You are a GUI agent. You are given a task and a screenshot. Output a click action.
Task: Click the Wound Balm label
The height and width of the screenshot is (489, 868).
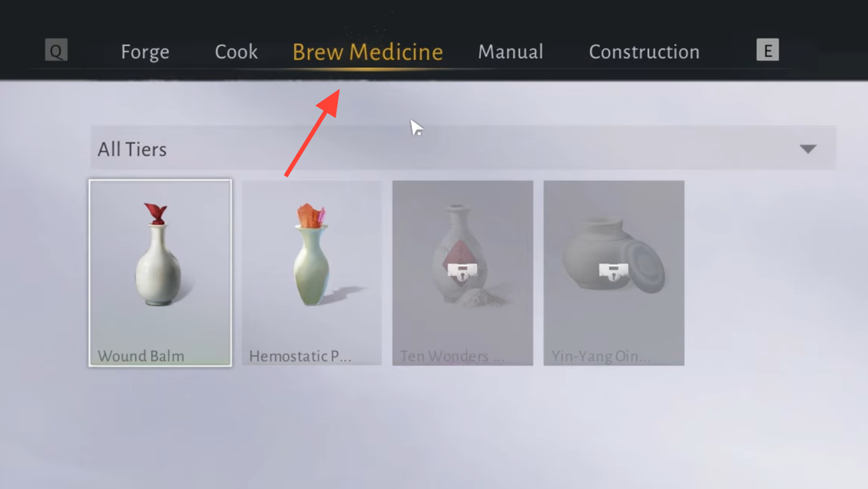(141, 356)
